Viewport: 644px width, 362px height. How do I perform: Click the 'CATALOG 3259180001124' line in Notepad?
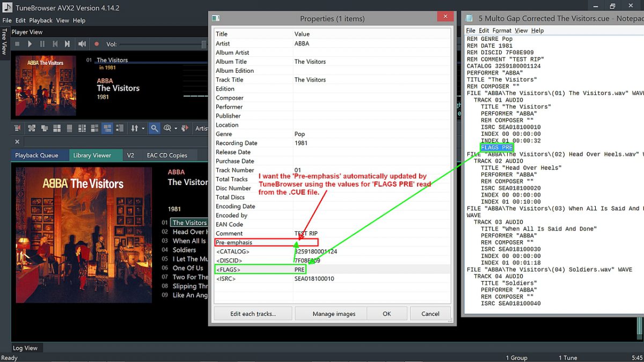coord(503,66)
